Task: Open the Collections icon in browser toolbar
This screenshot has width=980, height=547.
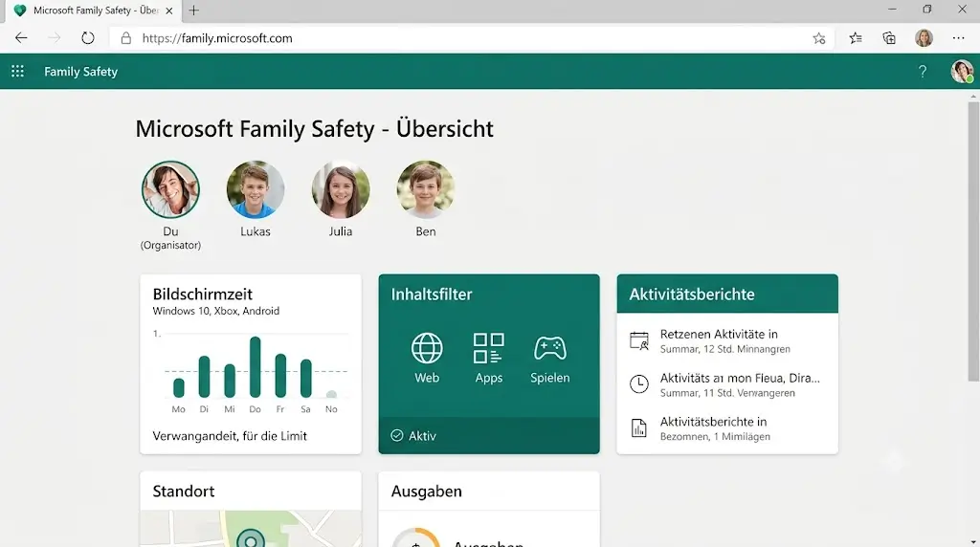Action: tap(889, 38)
